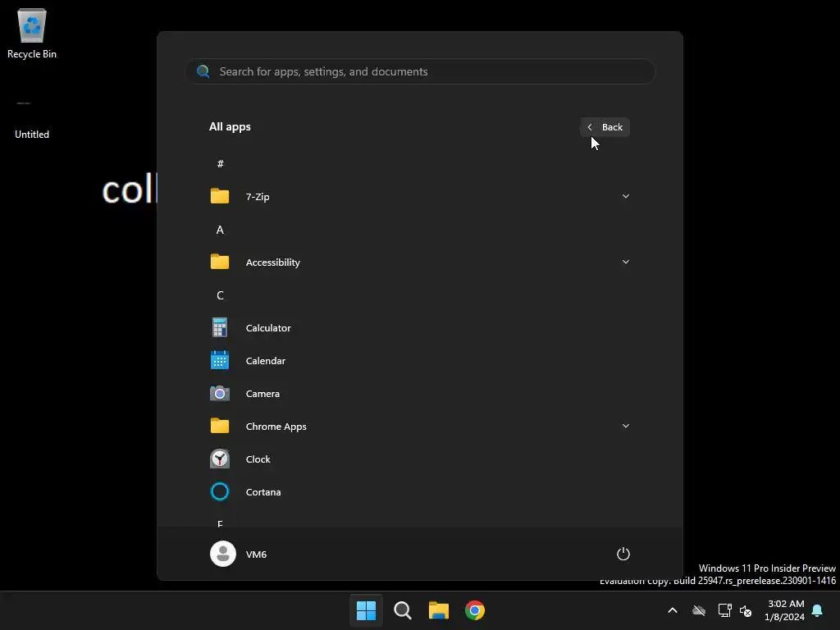Click the Calculator label text
Viewport: 840px width, 630px height.
[x=268, y=328]
